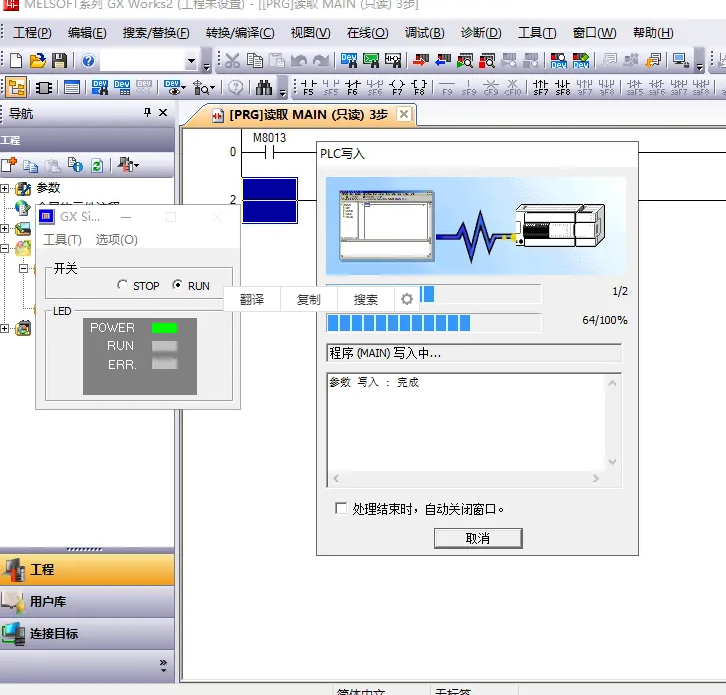The image size is (726, 695).
Task: Click the Write to PLC red arrow icon
Action: coord(421,61)
